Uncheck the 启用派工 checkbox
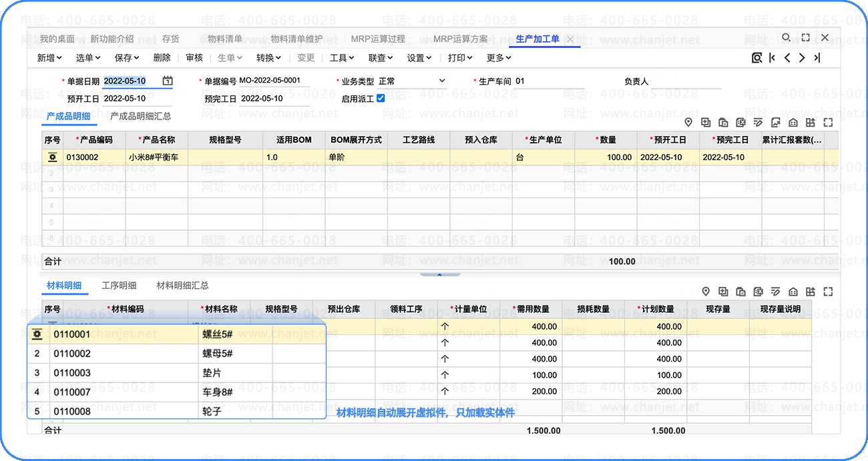Viewport: 868px width, 461px height. coord(381,98)
